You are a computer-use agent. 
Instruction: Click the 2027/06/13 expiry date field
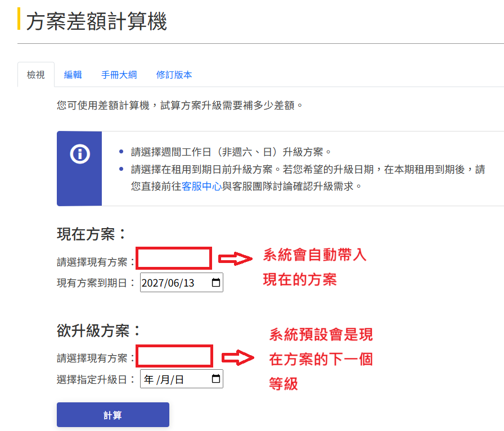[x=181, y=283]
